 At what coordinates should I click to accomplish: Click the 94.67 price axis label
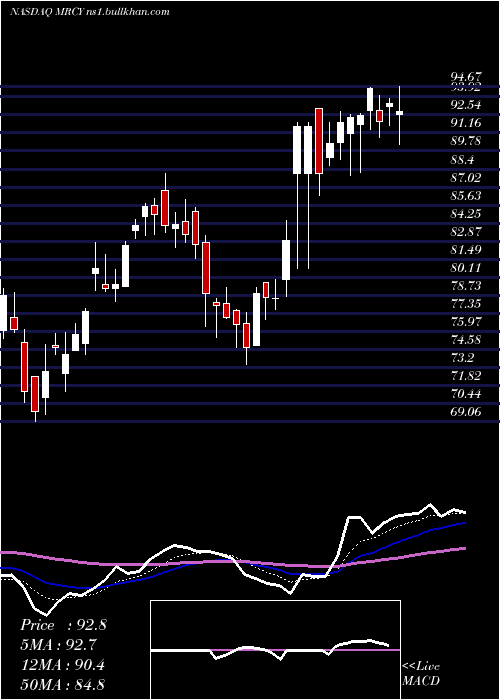(x=466, y=79)
